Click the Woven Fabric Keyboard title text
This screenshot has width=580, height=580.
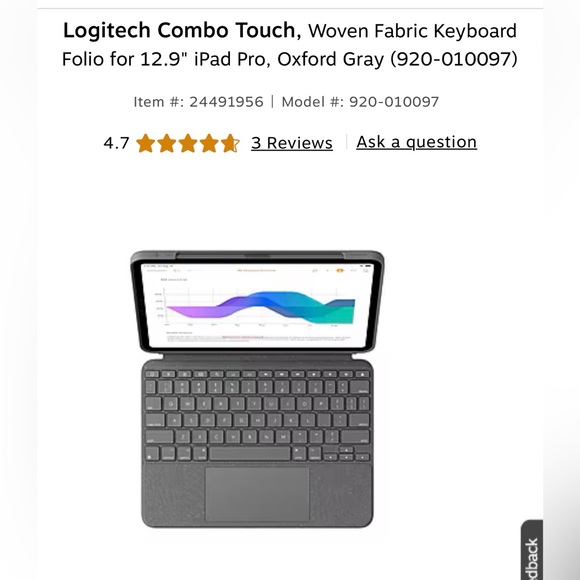click(412, 31)
